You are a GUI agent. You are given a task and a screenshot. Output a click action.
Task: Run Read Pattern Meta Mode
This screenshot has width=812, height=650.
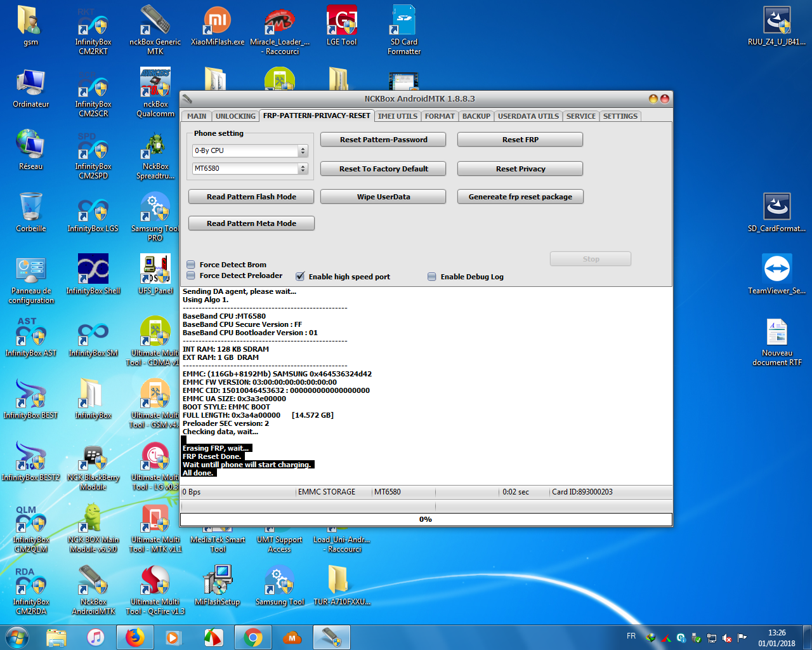click(251, 223)
